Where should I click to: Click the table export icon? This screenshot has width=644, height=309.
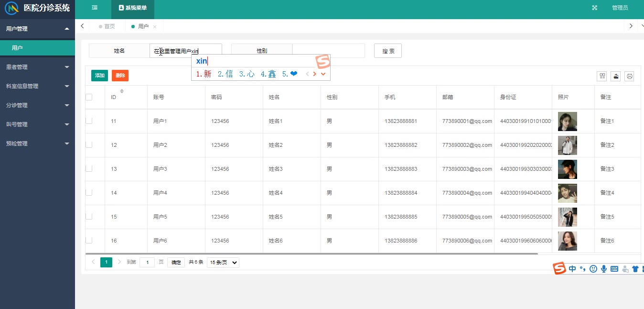pos(615,76)
